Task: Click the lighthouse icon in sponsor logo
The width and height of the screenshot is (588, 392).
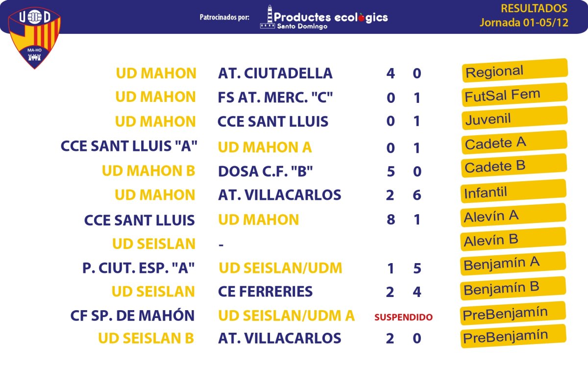Action: point(268,17)
